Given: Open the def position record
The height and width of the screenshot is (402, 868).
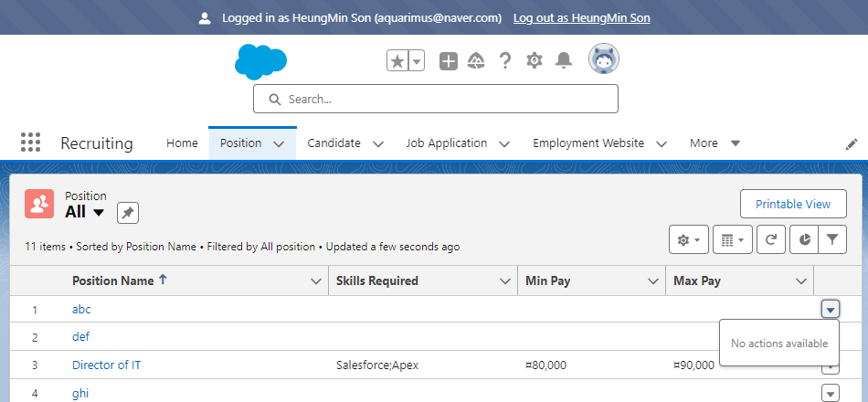Looking at the screenshot, I should click(80, 336).
